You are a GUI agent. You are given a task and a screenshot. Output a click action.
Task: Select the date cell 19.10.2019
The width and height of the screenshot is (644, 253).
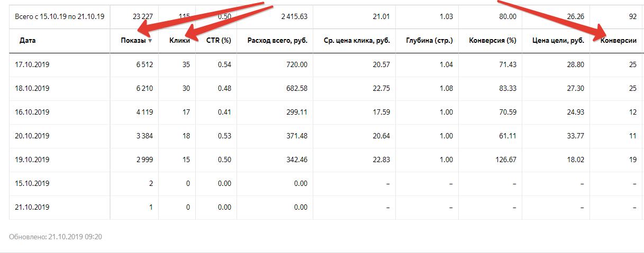[32, 160]
